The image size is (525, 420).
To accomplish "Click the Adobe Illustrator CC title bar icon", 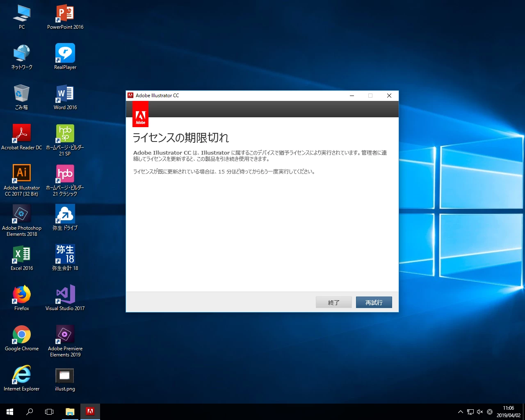I will point(130,96).
